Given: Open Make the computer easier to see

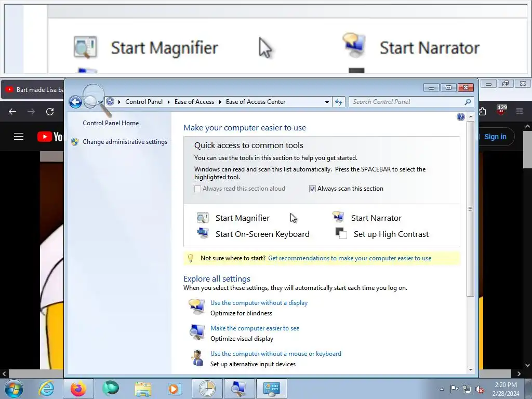Looking at the screenshot, I should click(255, 328).
